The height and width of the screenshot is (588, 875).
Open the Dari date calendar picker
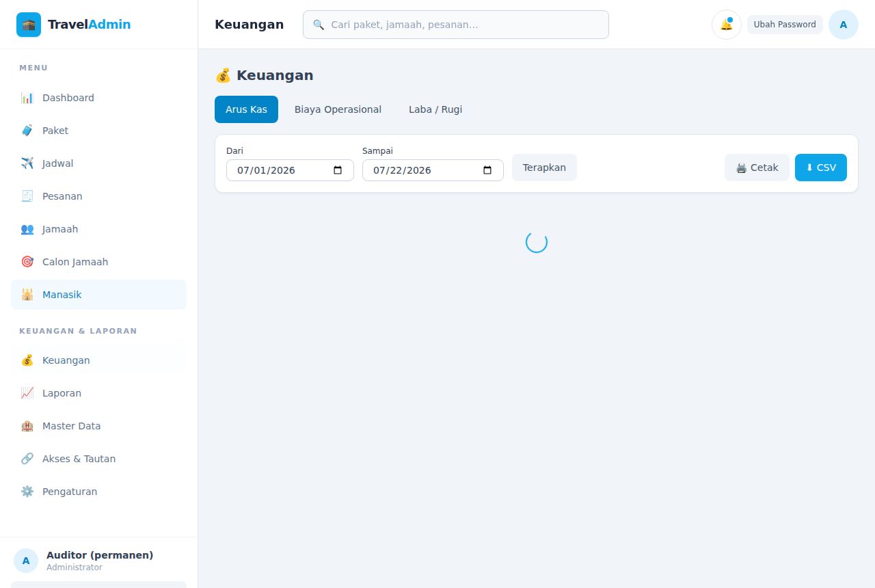click(338, 170)
